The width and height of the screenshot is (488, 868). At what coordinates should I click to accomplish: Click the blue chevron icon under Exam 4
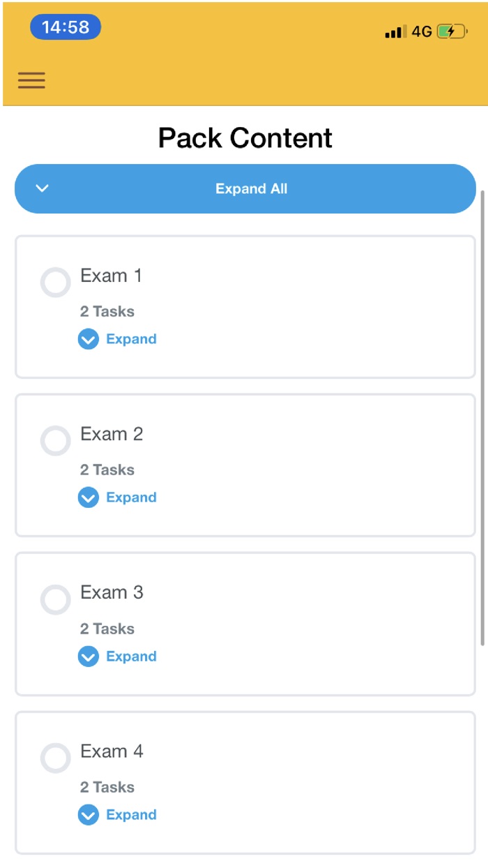[x=89, y=815]
